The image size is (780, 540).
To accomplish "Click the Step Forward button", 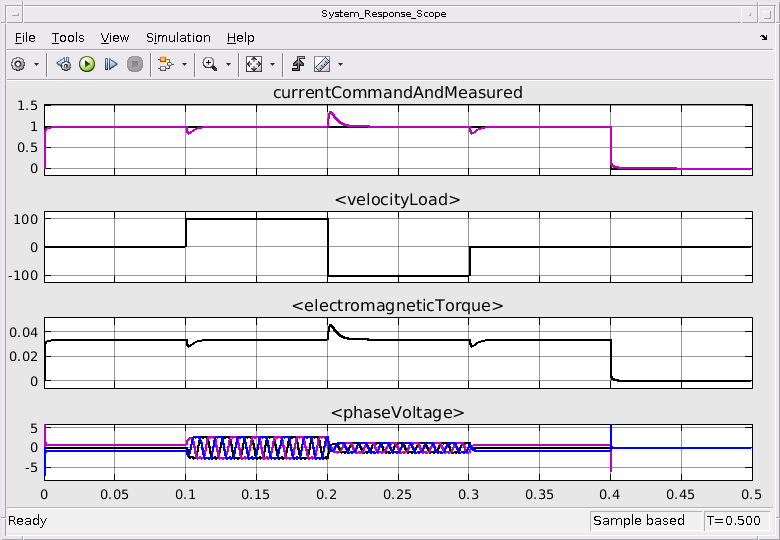I will pos(110,64).
